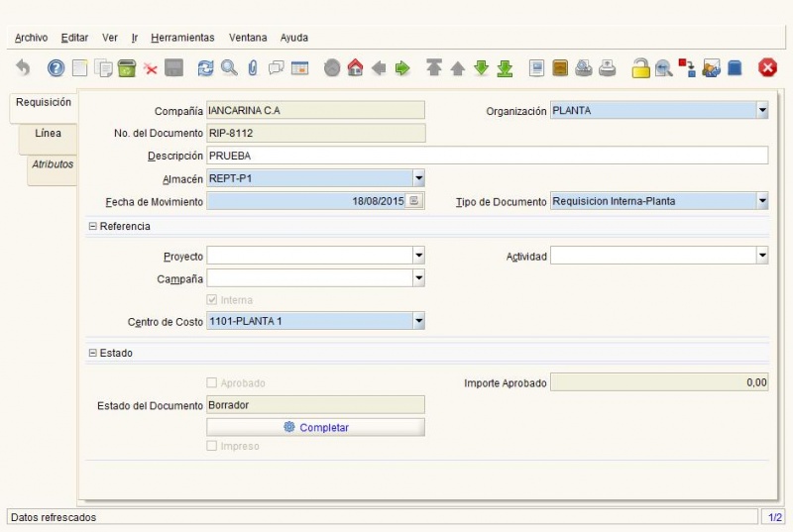Image resolution: width=793 pixels, height=532 pixels.
Task: Click the Refresh arrows toolbar icon
Action: coord(205,67)
